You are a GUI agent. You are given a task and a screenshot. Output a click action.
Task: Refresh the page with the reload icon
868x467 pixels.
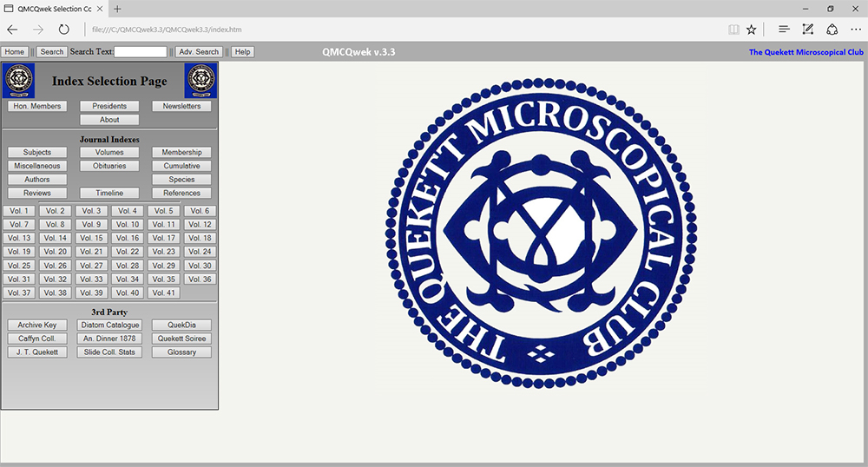pyautogui.click(x=63, y=29)
